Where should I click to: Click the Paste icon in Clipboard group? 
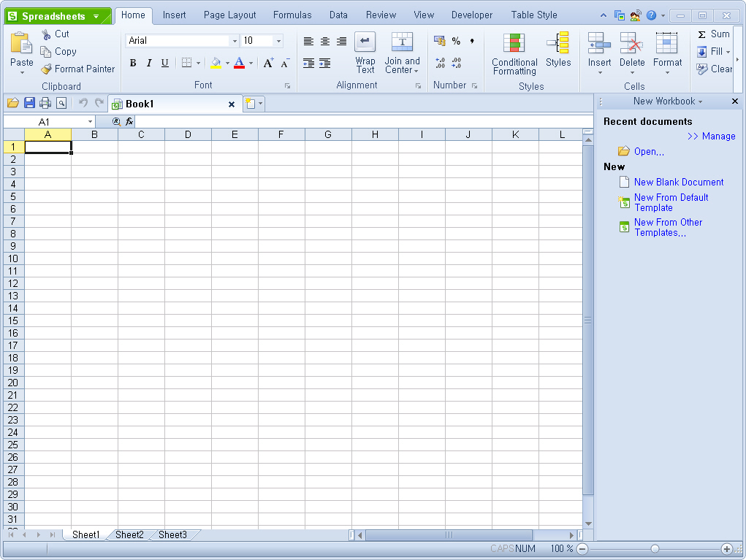(22, 44)
